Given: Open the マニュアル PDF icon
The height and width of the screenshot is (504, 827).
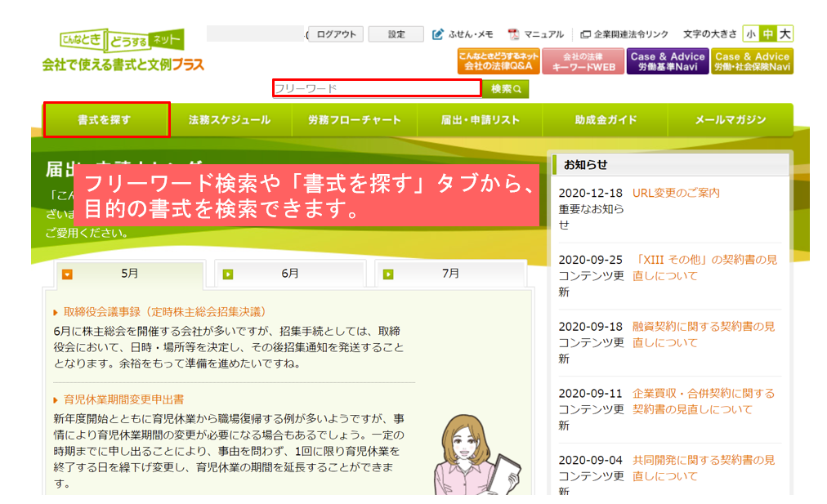Looking at the screenshot, I should click(513, 34).
